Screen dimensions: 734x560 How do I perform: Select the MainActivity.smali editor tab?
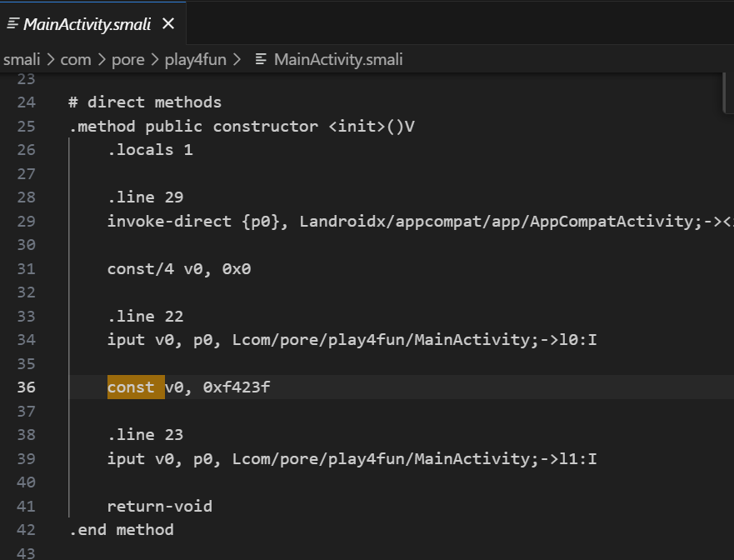click(x=87, y=24)
